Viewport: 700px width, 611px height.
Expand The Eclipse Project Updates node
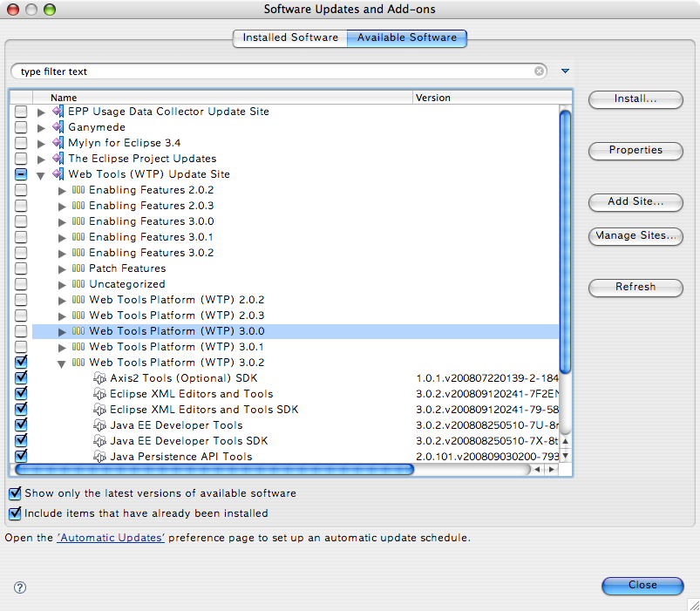click(41, 160)
